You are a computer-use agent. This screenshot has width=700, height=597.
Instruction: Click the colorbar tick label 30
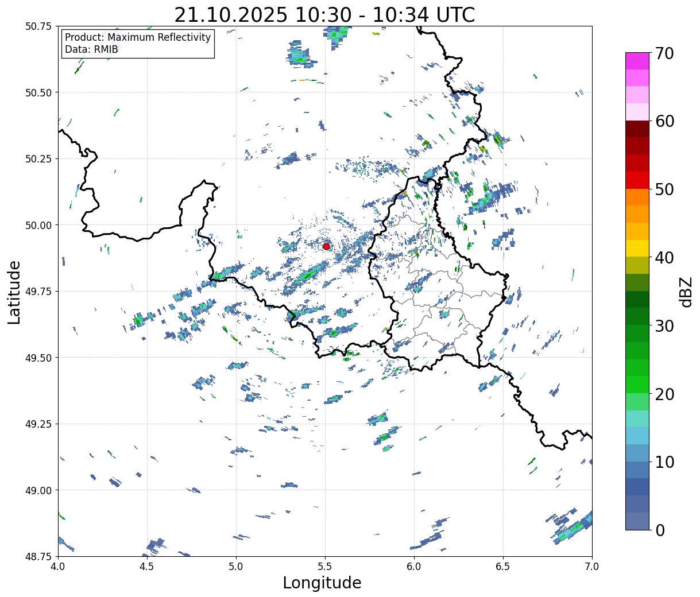pos(664,326)
